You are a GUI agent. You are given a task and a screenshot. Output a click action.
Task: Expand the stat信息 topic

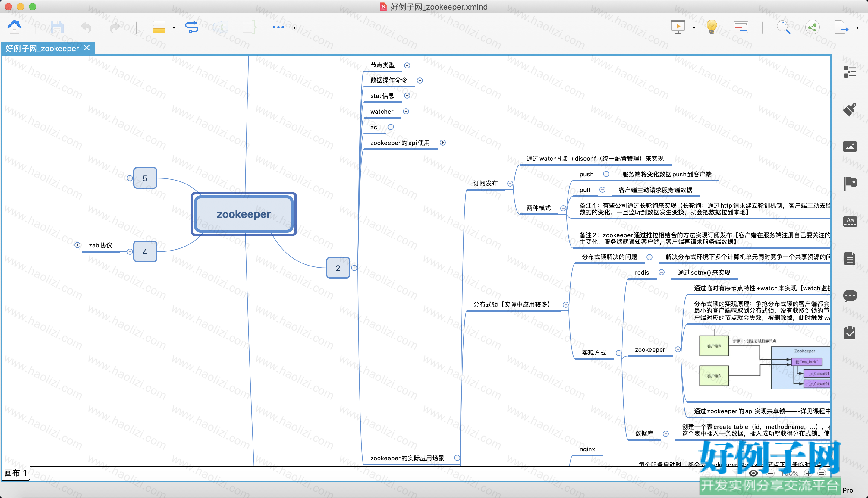407,96
